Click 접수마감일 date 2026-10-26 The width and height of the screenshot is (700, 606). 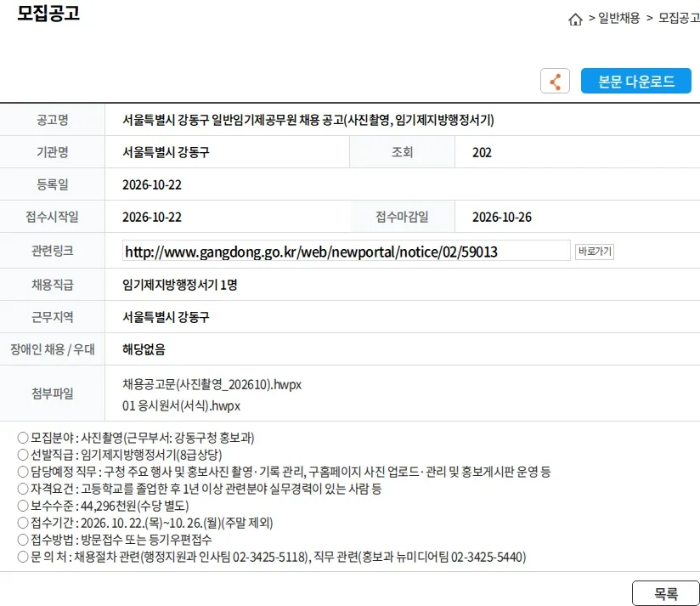502,217
